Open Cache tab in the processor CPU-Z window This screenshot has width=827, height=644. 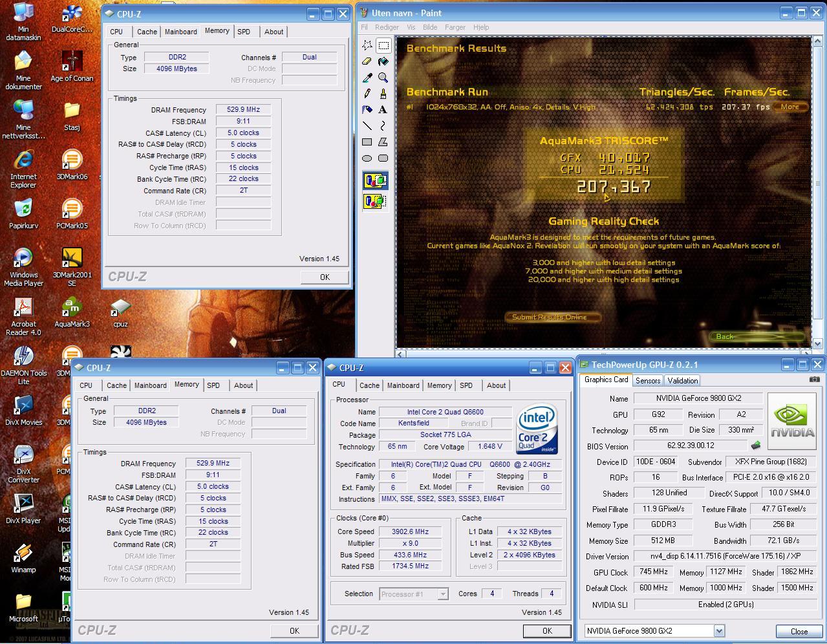click(x=369, y=385)
